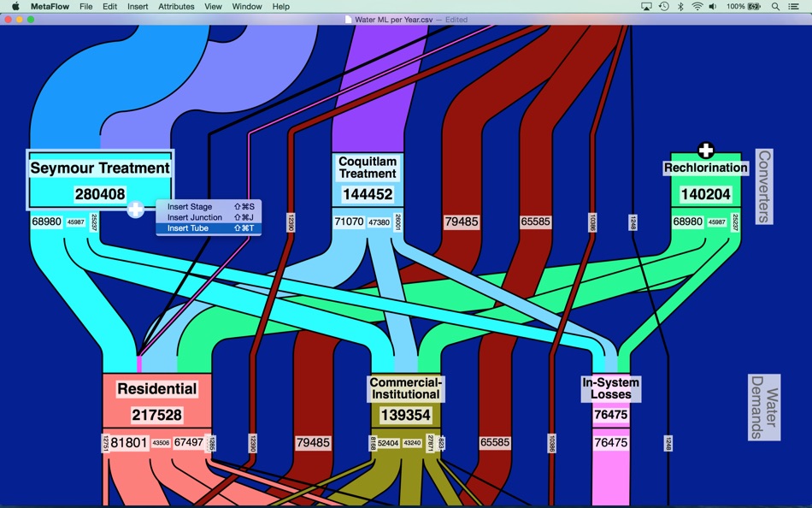Open Spotlight search
The height and width of the screenshot is (508, 812).
click(x=775, y=6)
